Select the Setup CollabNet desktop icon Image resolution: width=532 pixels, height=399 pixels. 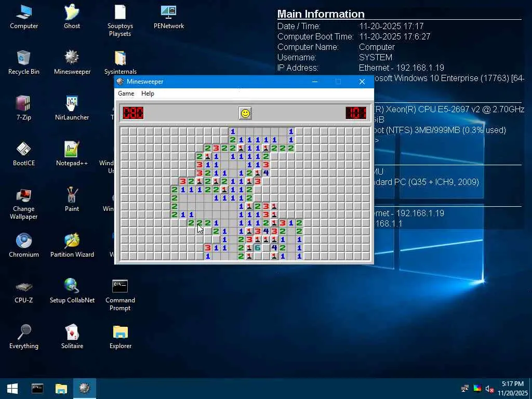coord(72,291)
